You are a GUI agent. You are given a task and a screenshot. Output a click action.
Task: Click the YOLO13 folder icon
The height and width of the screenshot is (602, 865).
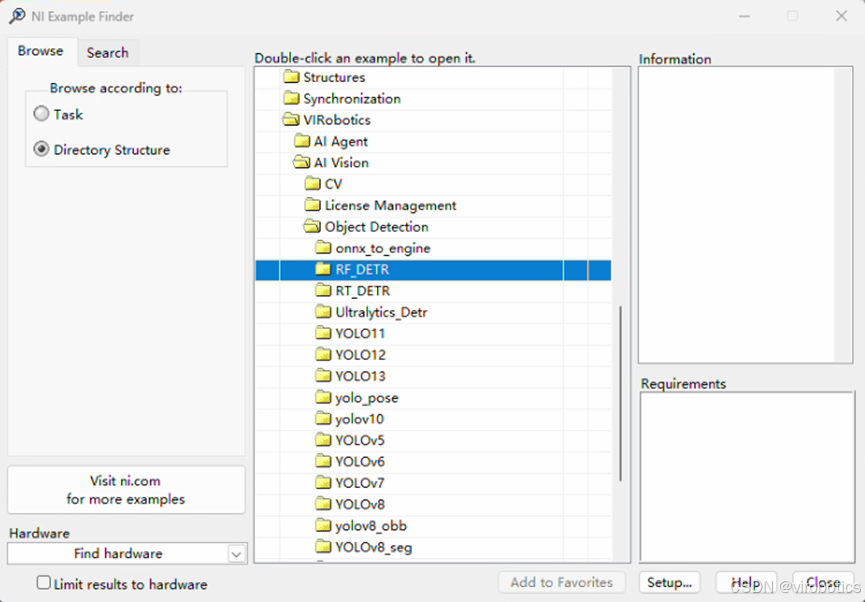[x=323, y=376]
